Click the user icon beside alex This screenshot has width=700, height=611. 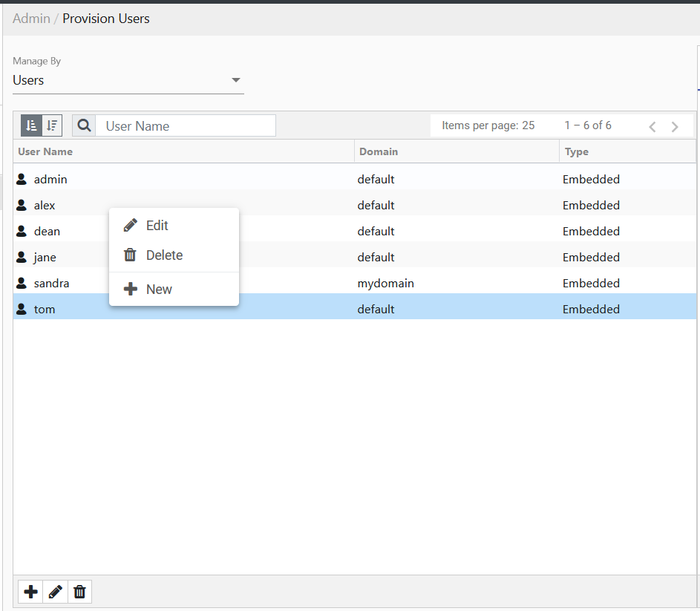click(x=22, y=205)
